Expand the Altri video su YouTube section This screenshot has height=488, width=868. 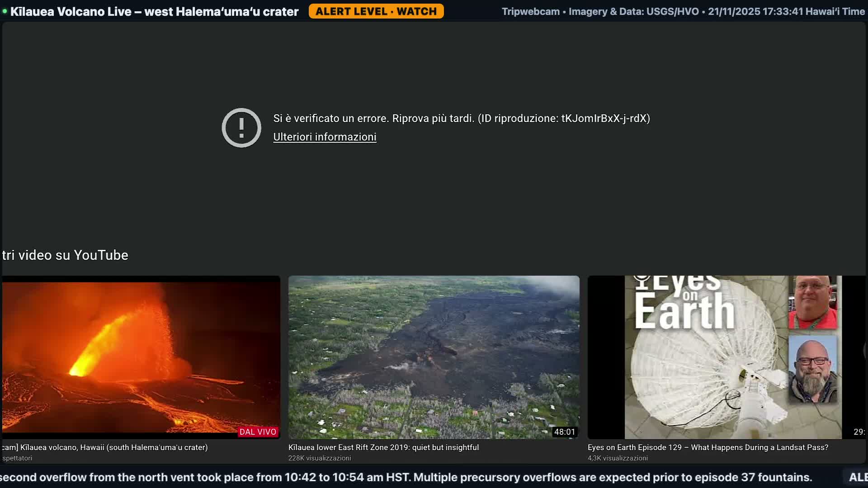(x=64, y=255)
